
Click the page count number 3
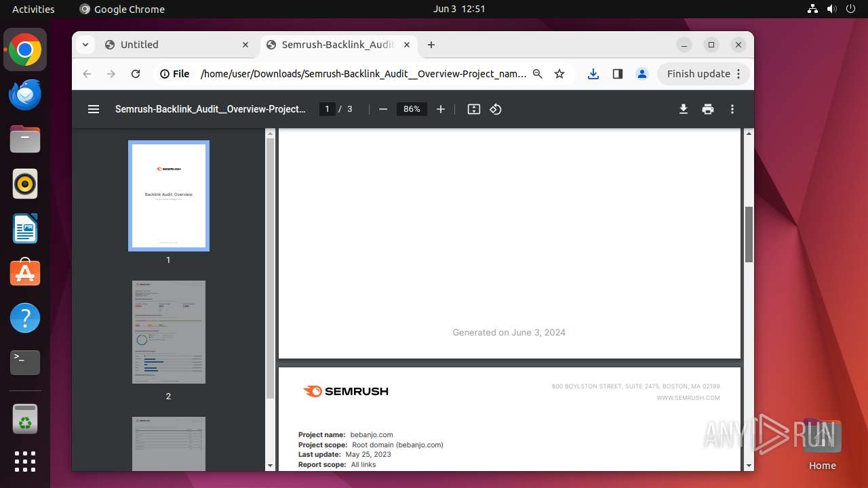pos(350,109)
